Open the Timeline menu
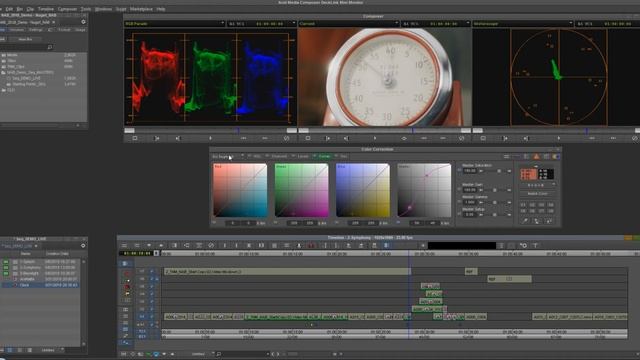The image size is (640, 360). click(46, 9)
